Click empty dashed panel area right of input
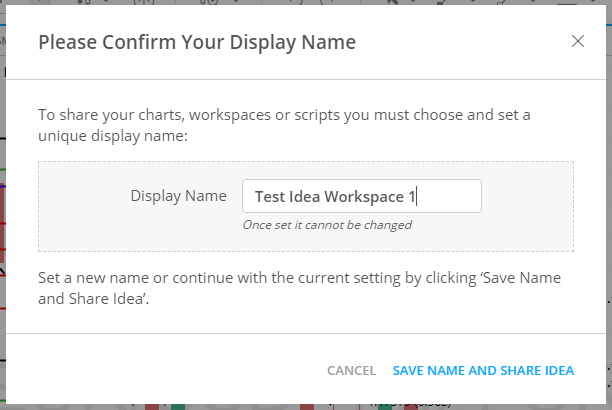 click(525, 205)
